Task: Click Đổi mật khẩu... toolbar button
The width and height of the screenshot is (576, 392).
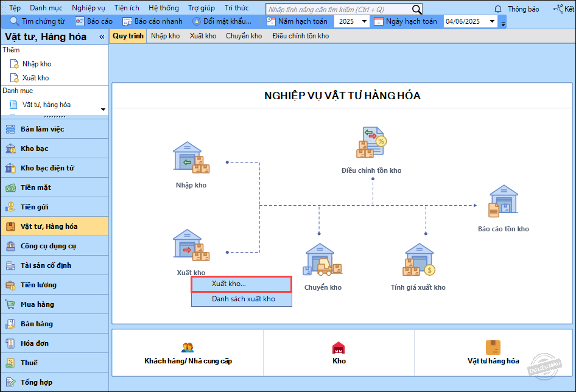Action: point(222,21)
